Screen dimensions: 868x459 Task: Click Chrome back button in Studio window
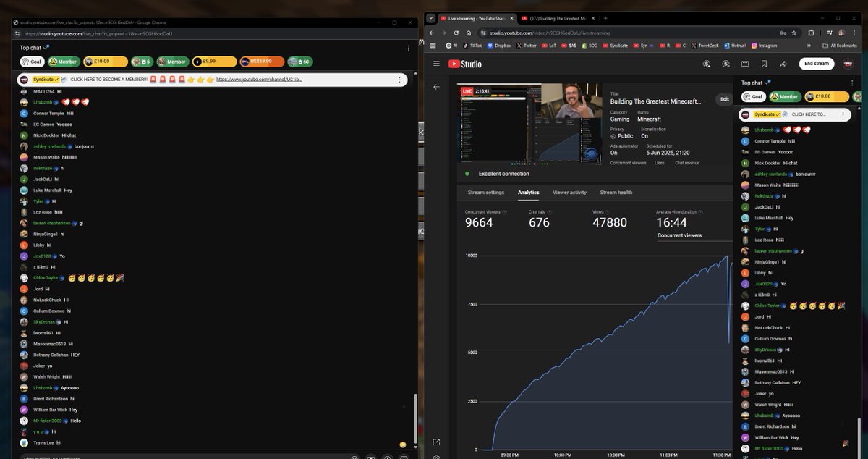tap(432, 33)
